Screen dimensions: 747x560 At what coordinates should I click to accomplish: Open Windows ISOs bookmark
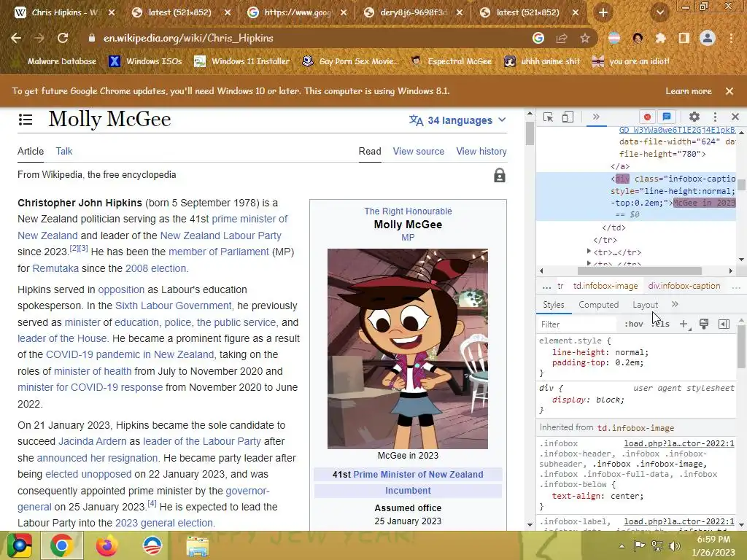click(x=146, y=61)
